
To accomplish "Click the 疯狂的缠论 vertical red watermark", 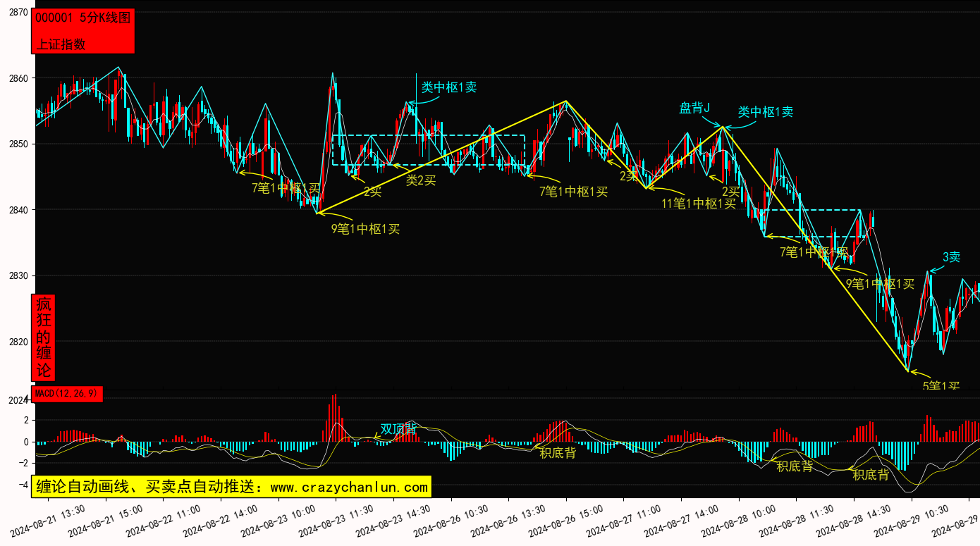I will pyautogui.click(x=44, y=337).
